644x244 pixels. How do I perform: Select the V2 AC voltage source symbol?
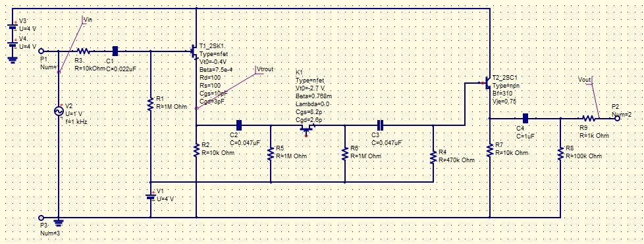click(x=59, y=111)
